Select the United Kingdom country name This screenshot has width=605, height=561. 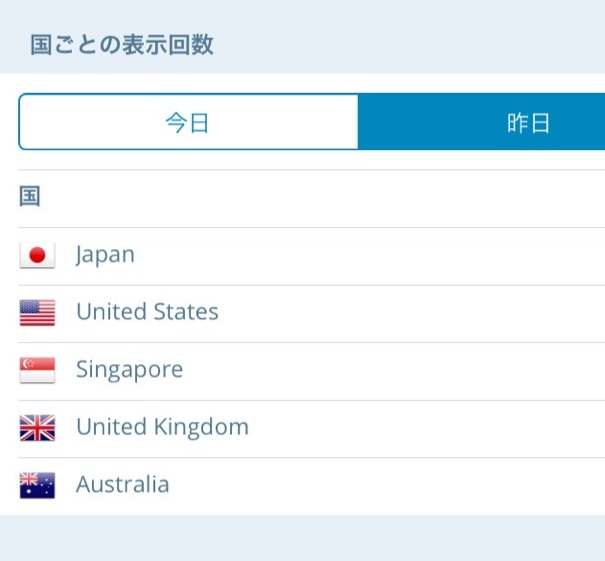[x=162, y=428]
